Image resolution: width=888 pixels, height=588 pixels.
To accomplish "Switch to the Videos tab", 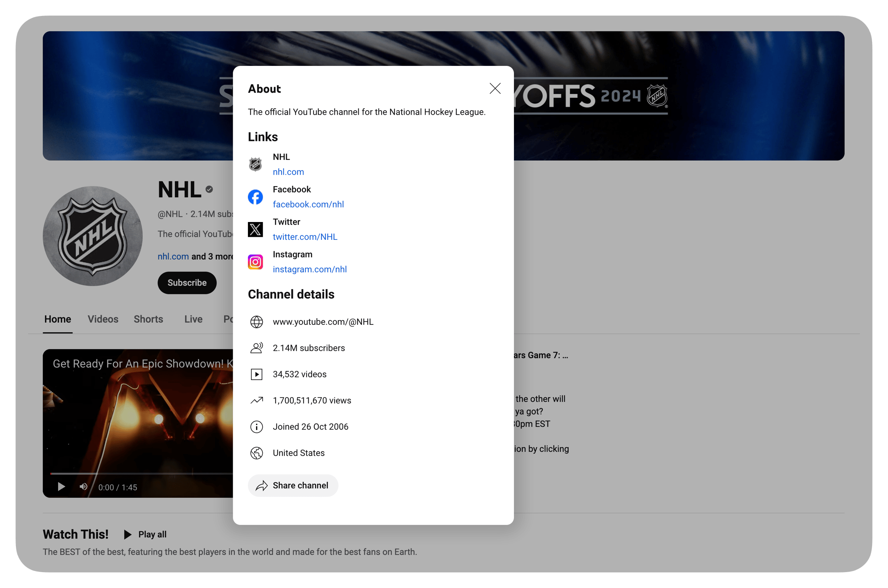I will tap(103, 319).
